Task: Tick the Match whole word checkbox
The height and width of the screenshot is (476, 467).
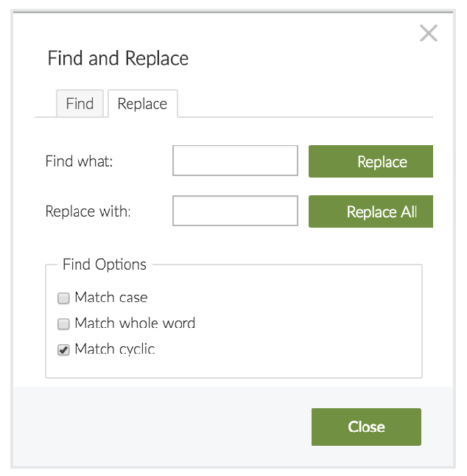Action: click(63, 323)
